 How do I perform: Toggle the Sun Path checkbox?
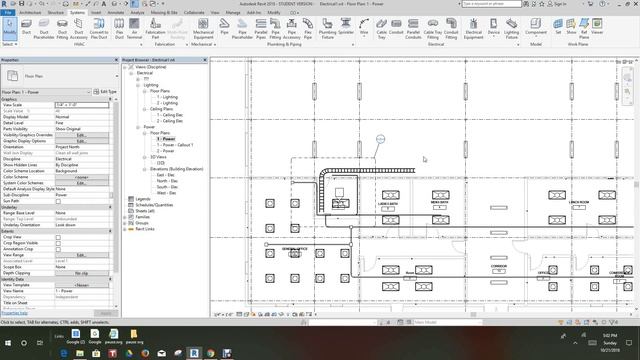[x=58, y=201]
